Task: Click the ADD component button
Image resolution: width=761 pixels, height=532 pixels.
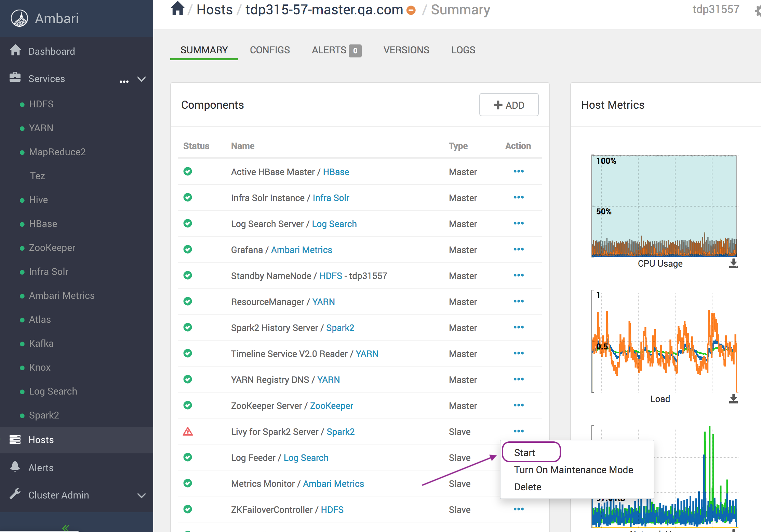Action: 509,105
